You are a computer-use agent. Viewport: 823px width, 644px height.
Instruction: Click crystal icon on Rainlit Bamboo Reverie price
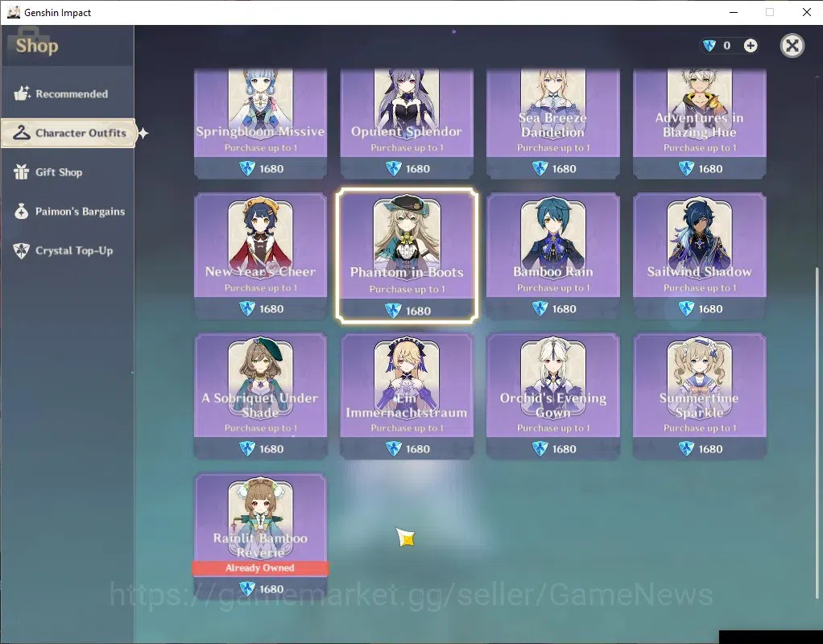click(247, 589)
